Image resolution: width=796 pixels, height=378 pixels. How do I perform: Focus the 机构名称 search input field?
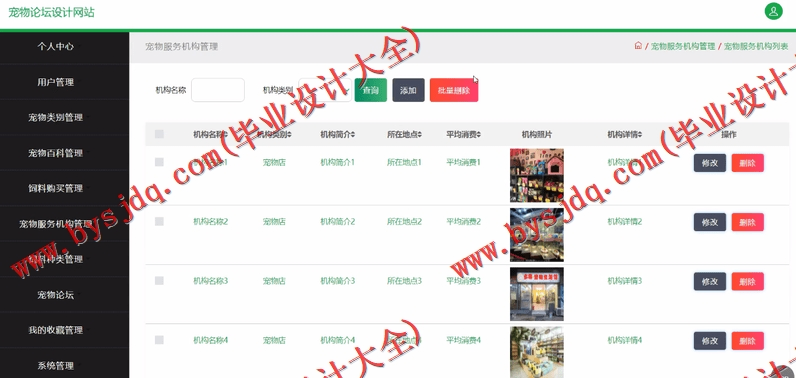click(218, 90)
